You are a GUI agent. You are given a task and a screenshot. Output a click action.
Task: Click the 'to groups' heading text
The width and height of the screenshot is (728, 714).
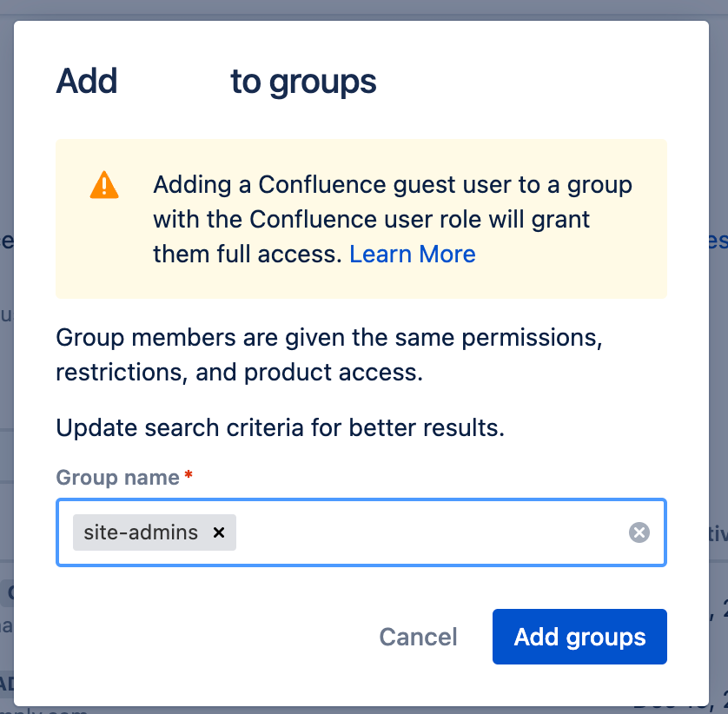(x=303, y=83)
